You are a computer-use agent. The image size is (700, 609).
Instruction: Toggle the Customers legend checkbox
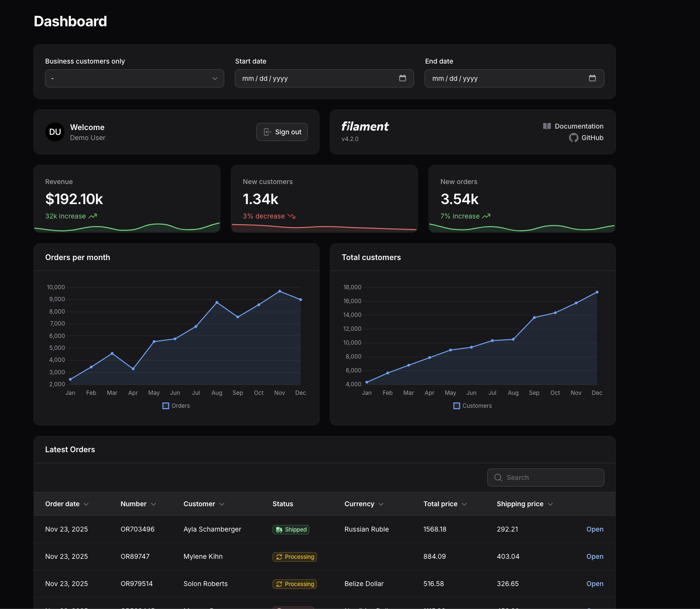pos(456,405)
